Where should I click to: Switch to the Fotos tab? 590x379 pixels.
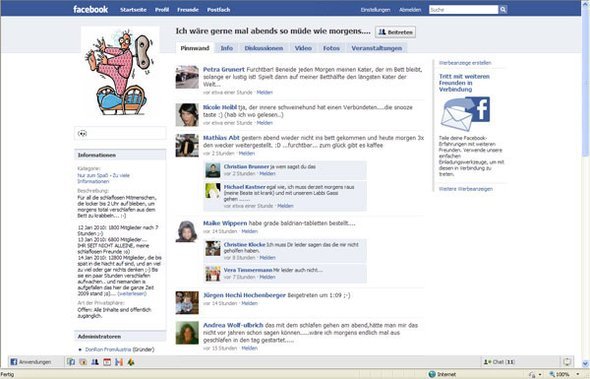click(331, 48)
